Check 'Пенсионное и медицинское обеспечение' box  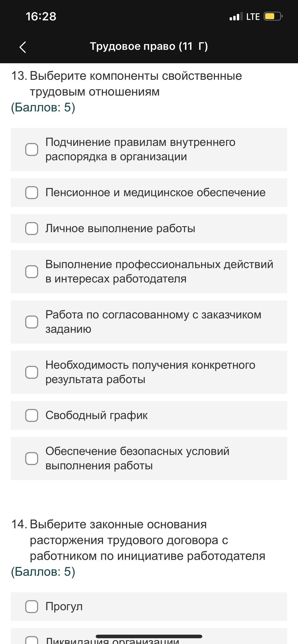tap(32, 192)
